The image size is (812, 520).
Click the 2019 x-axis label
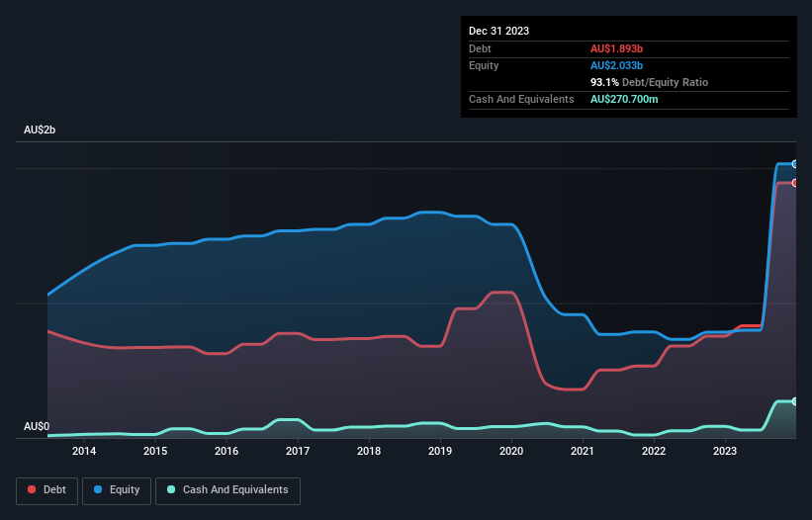click(x=440, y=451)
